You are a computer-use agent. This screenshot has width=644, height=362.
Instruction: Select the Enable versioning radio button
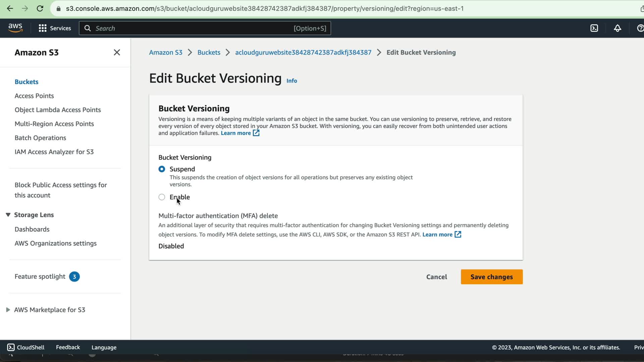click(162, 197)
